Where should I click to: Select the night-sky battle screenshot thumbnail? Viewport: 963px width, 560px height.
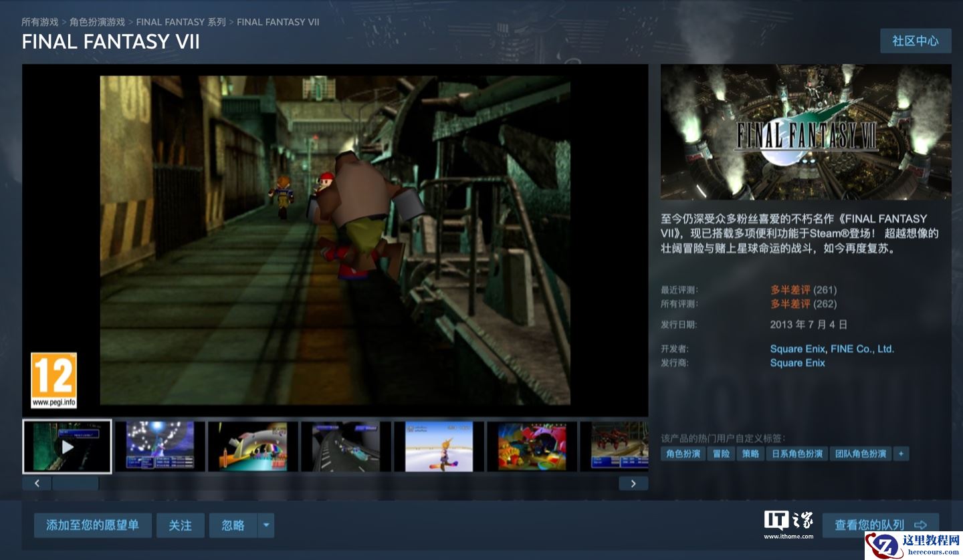(158, 446)
